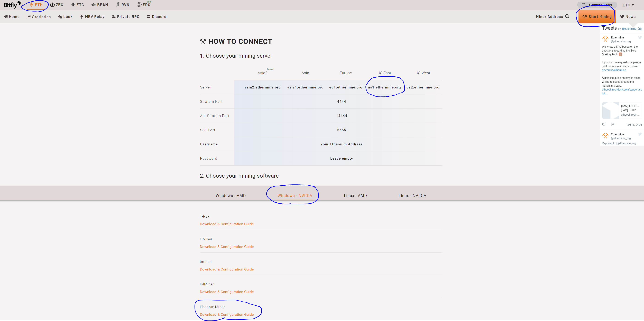Image resolution: width=644 pixels, height=321 pixels.
Task: Click the US East column header
Action: coord(384,73)
